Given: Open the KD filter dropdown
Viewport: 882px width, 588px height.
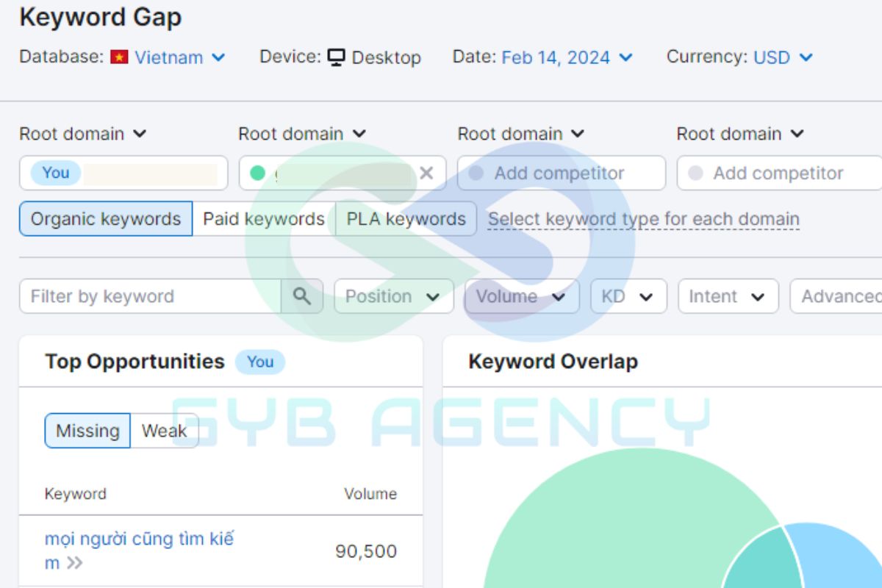Looking at the screenshot, I should [x=628, y=296].
